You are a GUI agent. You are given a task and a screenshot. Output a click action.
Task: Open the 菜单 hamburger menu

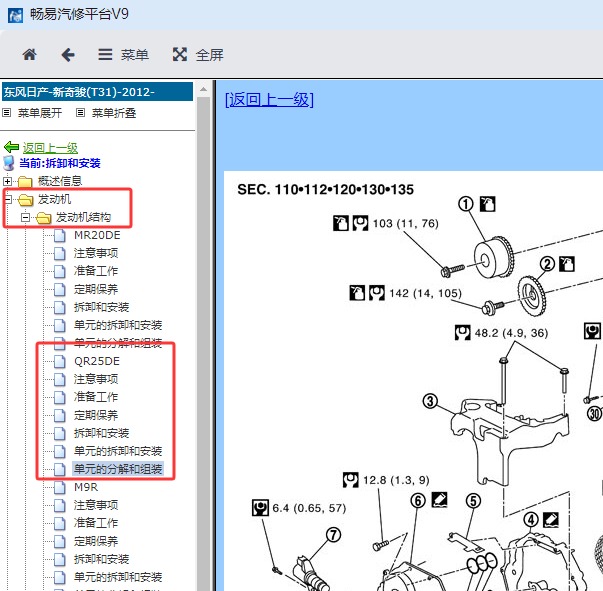coord(123,55)
